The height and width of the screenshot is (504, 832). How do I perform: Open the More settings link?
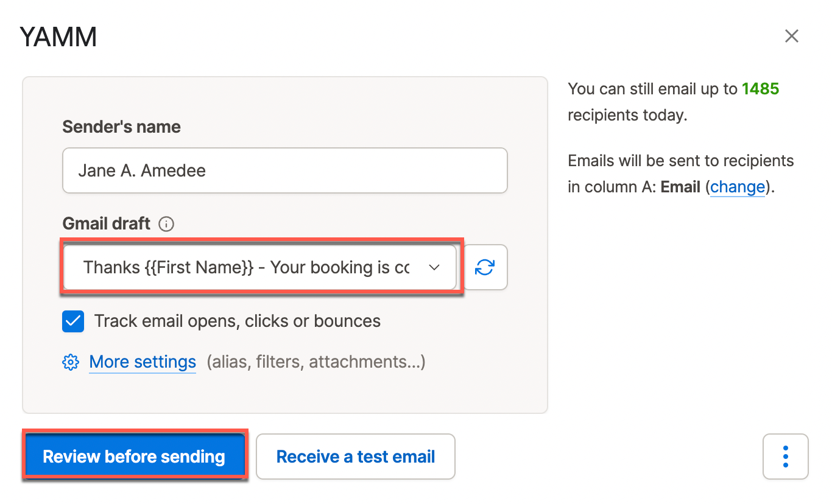coord(143,362)
